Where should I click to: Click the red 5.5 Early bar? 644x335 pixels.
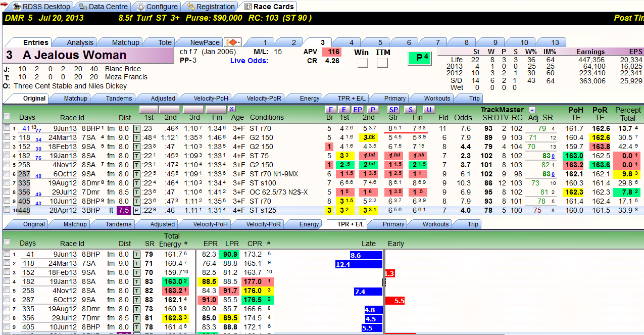click(395, 301)
